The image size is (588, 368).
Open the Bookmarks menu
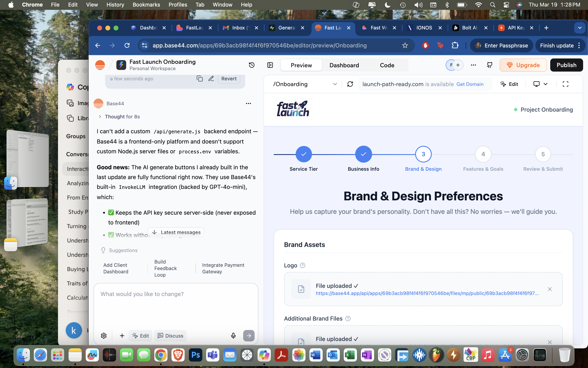point(146,5)
